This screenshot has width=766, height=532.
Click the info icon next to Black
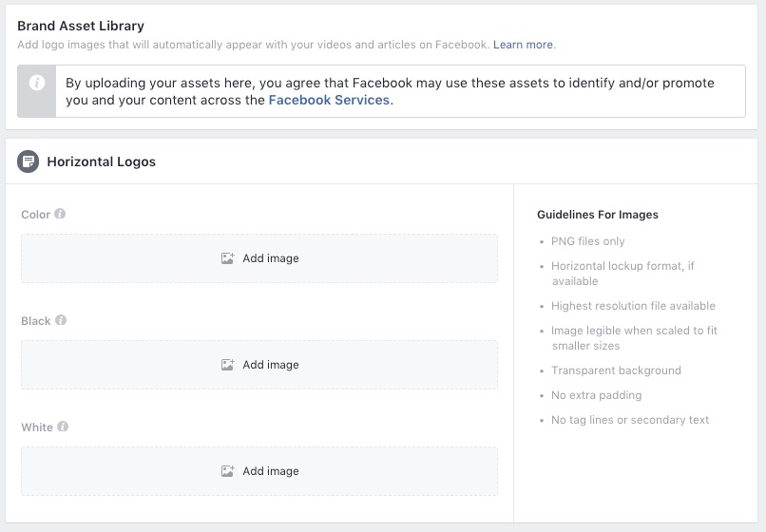pyautogui.click(x=61, y=320)
